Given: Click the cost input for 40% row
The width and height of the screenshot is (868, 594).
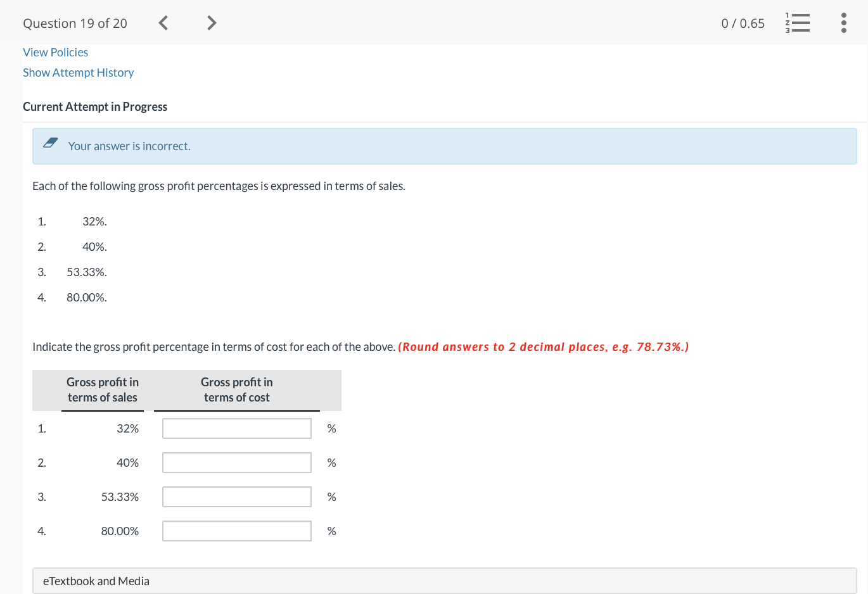Looking at the screenshot, I should pyautogui.click(x=237, y=463).
